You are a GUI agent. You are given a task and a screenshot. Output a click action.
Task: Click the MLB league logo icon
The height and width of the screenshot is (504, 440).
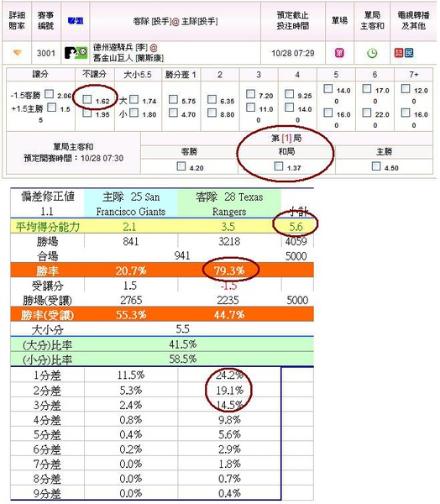[76, 53]
